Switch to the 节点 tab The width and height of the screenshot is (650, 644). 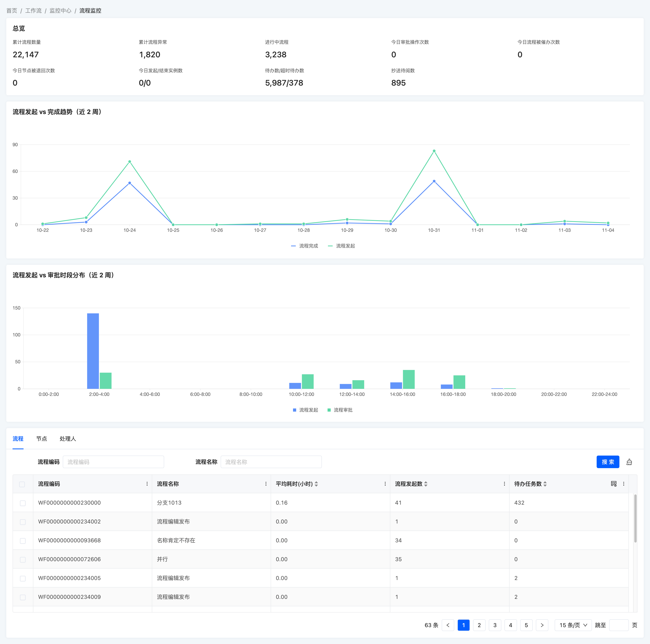[x=41, y=439]
